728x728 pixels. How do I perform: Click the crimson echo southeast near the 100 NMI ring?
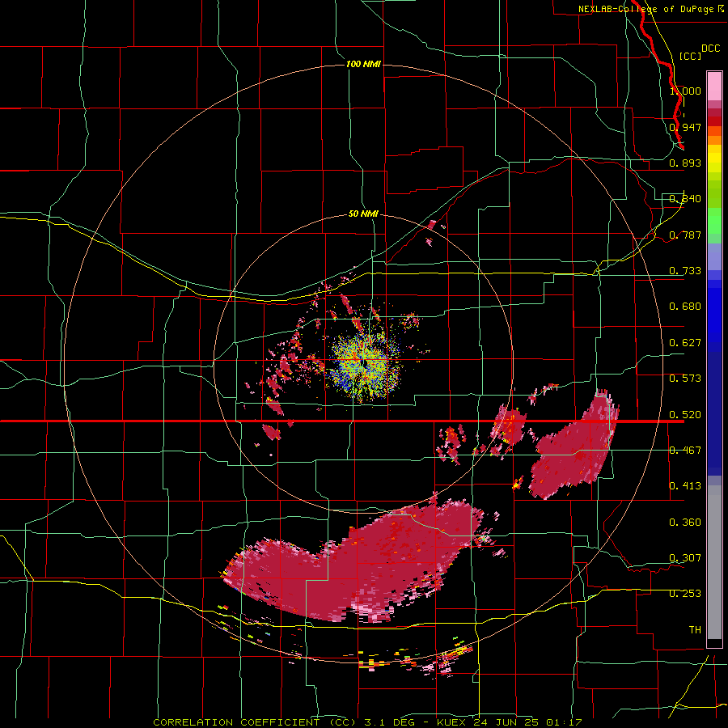coord(574,448)
